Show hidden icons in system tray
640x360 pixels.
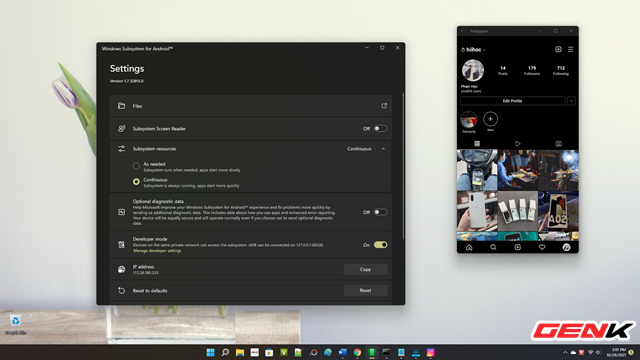565,352
